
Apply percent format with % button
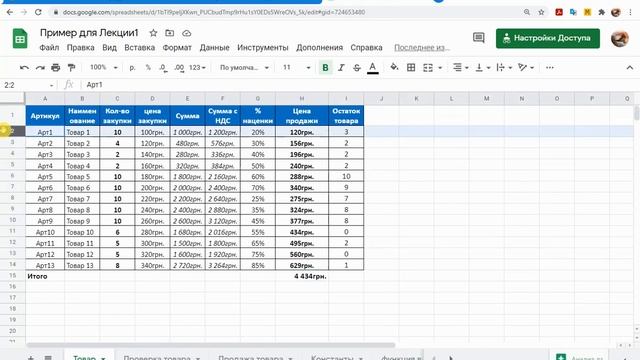[x=148, y=68]
